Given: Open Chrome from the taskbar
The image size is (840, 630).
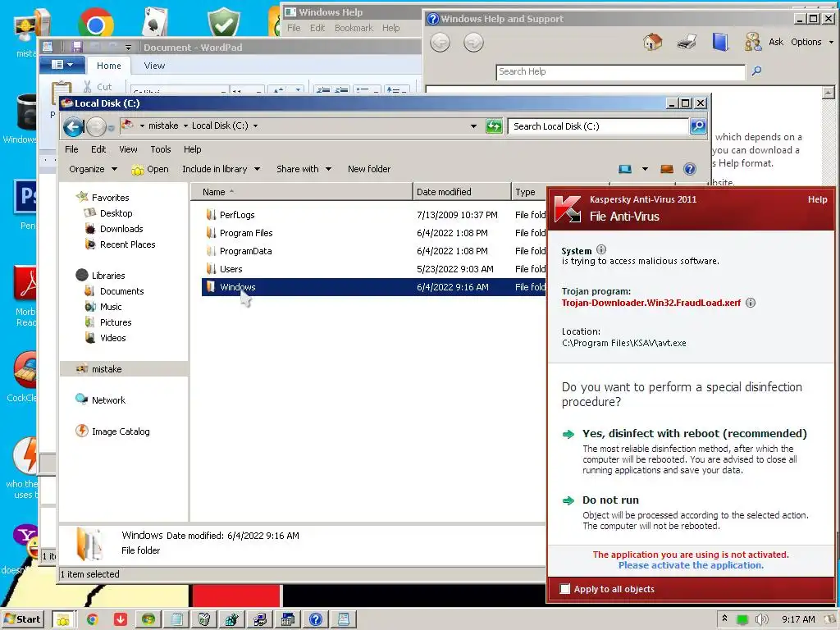Looking at the screenshot, I should point(92,620).
